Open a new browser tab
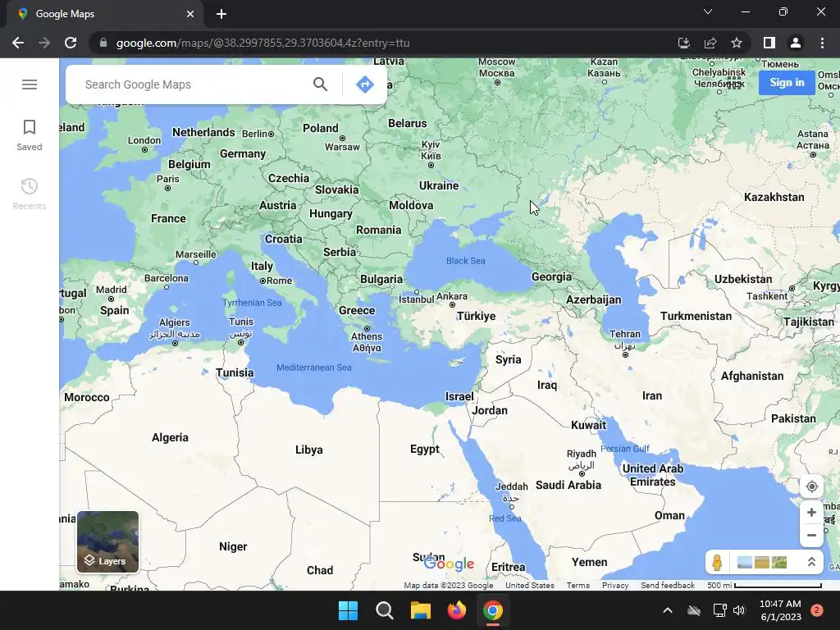The width and height of the screenshot is (840, 630). tap(221, 14)
